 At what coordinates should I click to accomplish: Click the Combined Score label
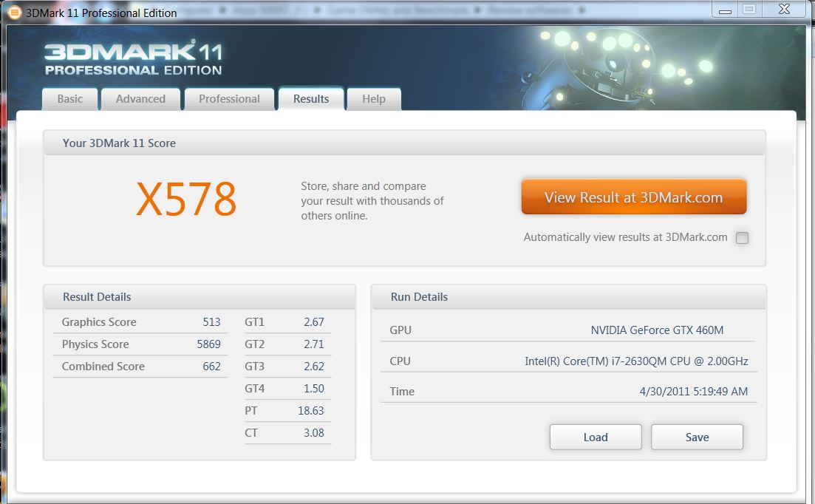click(x=103, y=367)
